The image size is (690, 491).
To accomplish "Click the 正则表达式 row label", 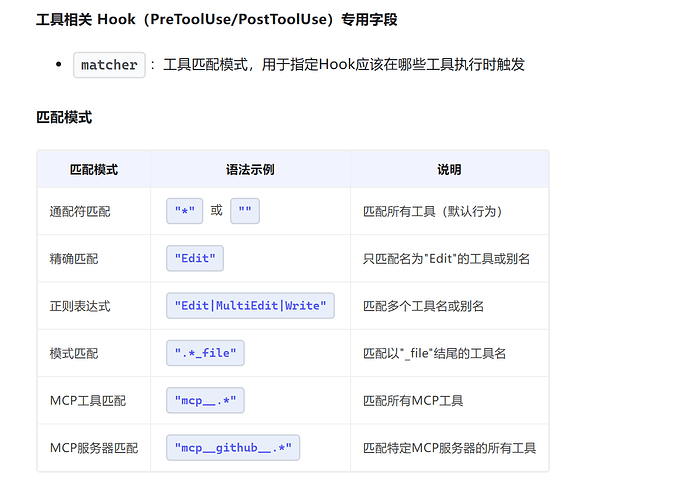I will click(80, 306).
